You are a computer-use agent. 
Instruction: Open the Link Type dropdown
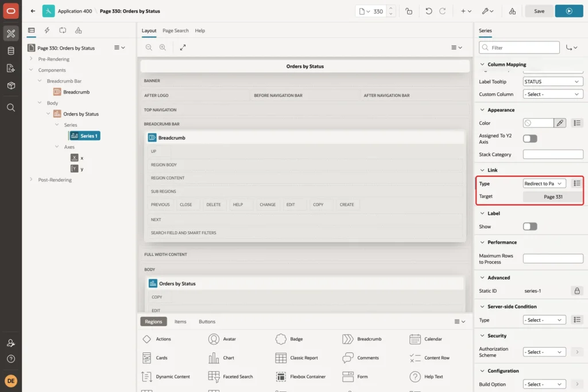pos(544,184)
